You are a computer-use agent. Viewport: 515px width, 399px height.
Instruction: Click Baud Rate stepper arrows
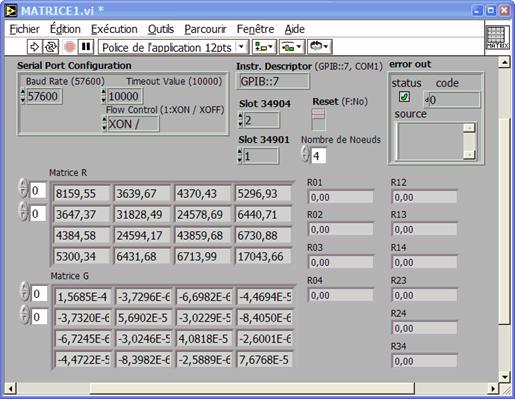[23, 96]
